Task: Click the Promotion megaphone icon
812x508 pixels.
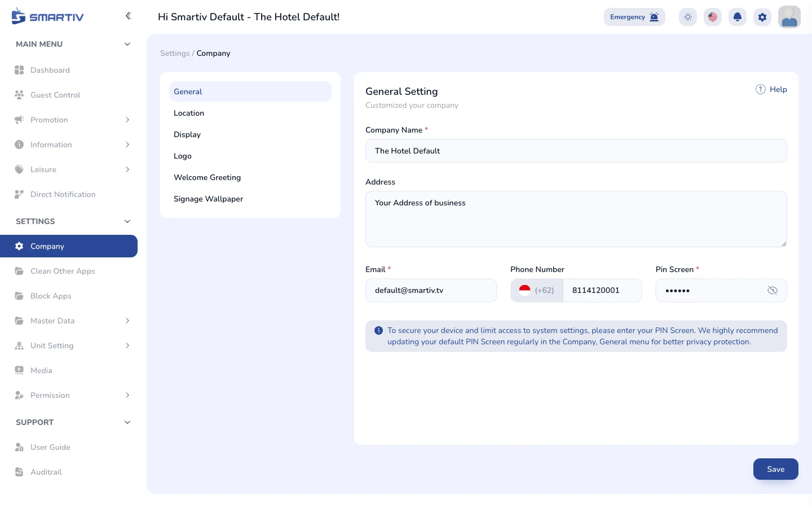Action: 19,120
